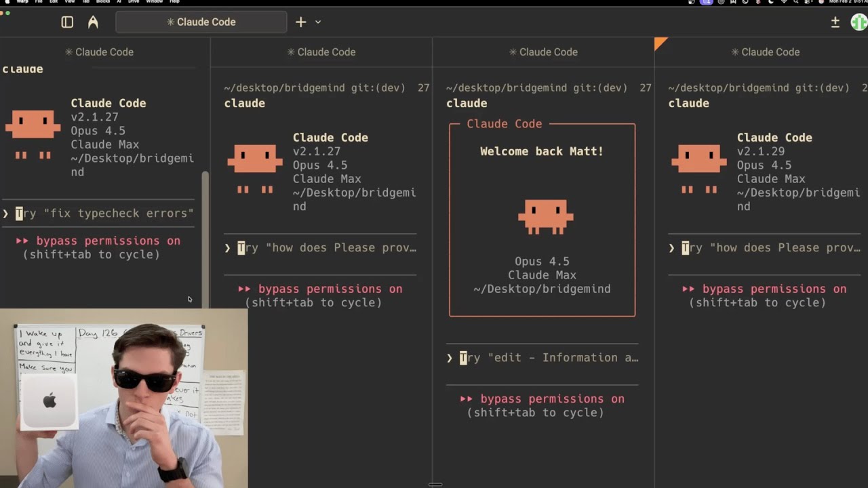Click "(shift+tab to cycle)" under the Welcome box
This screenshot has width=868, height=488.
(x=535, y=412)
